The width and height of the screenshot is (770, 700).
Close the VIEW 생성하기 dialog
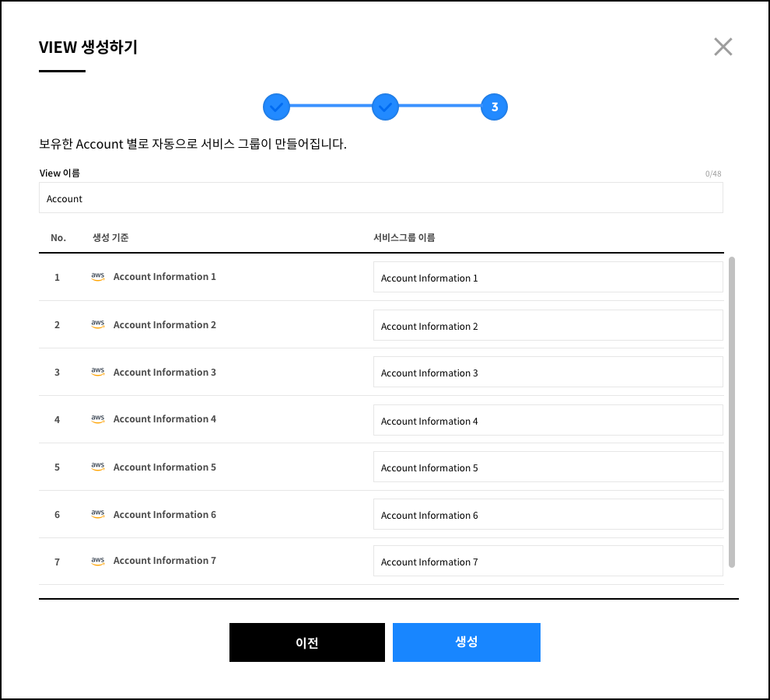click(x=723, y=47)
